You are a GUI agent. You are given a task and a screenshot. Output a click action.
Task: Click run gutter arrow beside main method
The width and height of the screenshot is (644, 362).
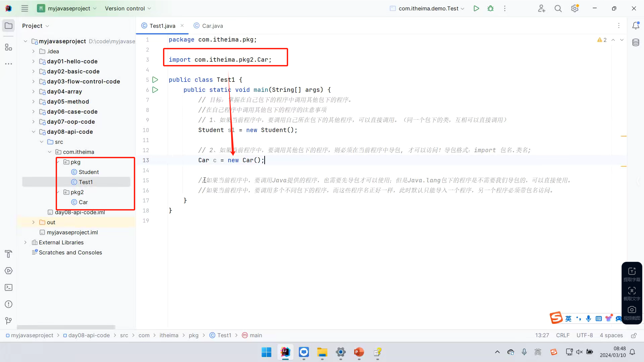pyautogui.click(x=155, y=90)
